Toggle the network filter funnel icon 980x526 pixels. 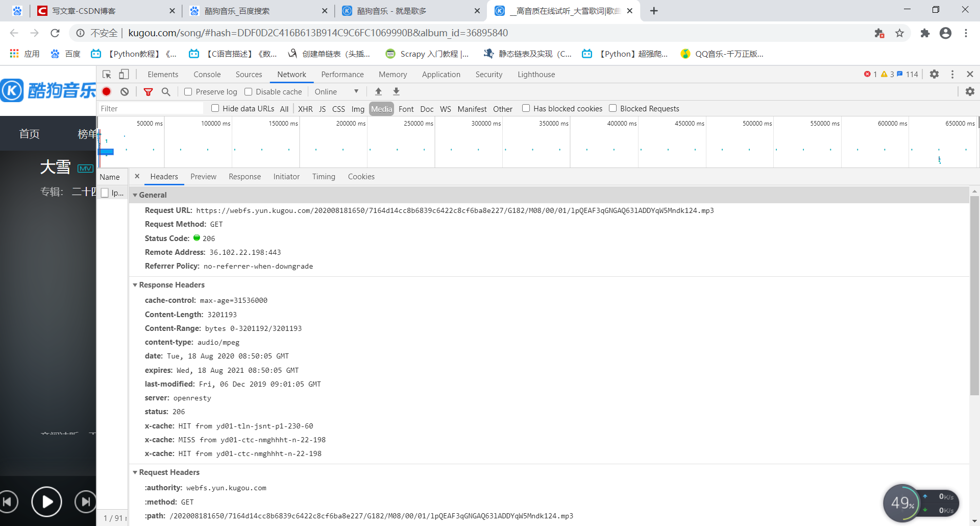pyautogui.click(x=149, y=92)
